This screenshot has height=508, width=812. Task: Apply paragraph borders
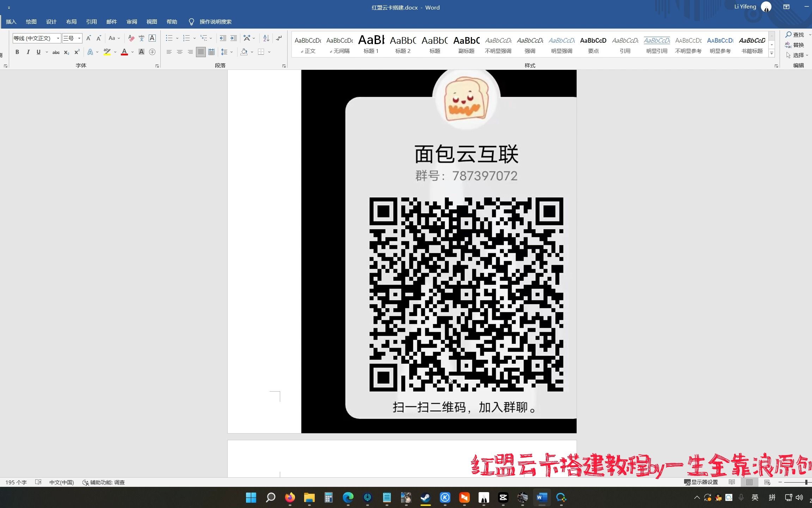point(261,52)
